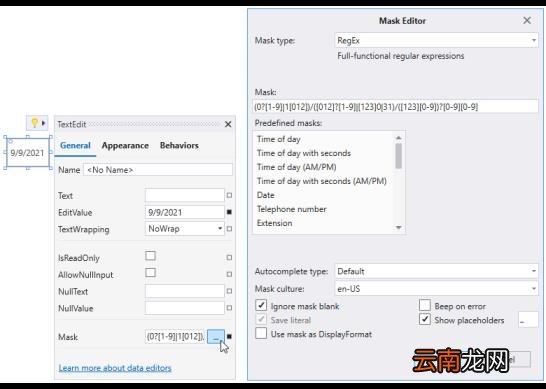
Task: Click the NullValue property marker square
Action: [229, 308]
